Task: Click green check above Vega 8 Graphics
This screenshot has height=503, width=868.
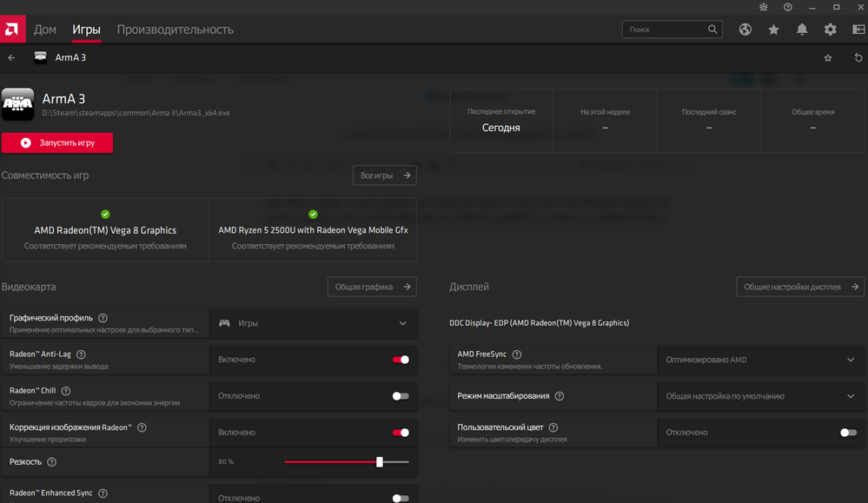Action: (105, 215)
